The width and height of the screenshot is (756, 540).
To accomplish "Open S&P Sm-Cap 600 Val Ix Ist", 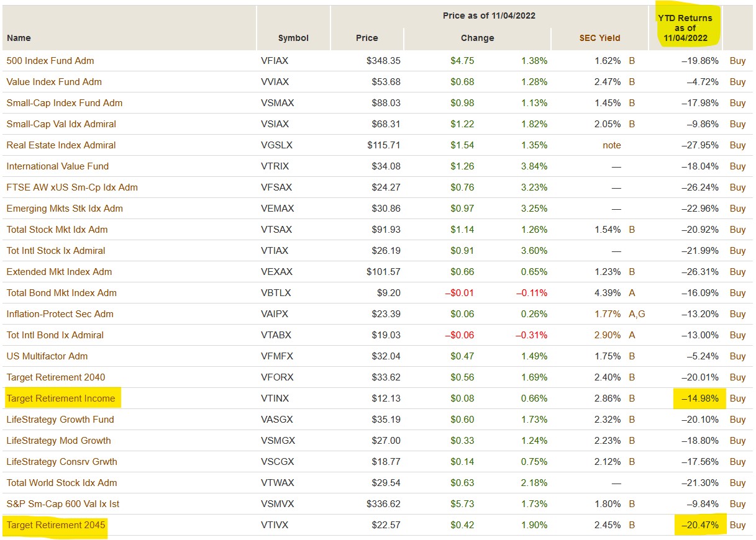I will click(x=63, y=504).
